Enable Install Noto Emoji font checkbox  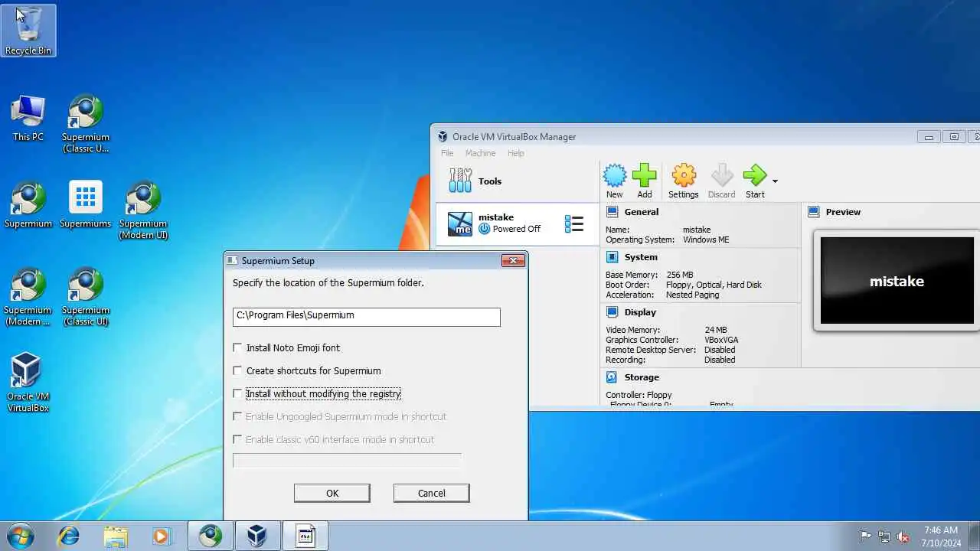(x=237, y=347)
